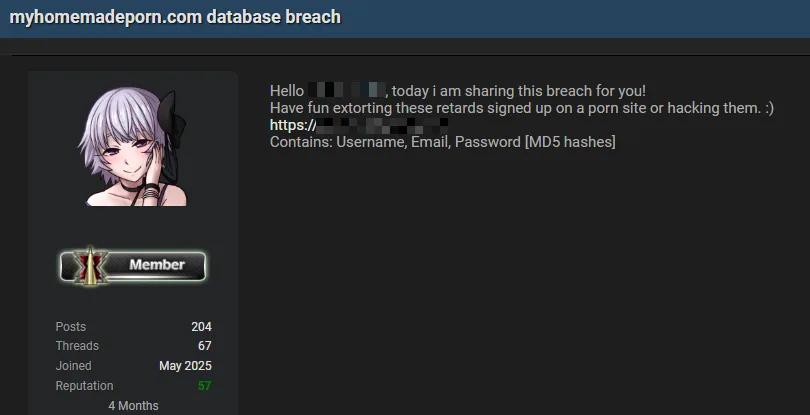Click the MD5 hashes bracket text

tap(570, 142)
